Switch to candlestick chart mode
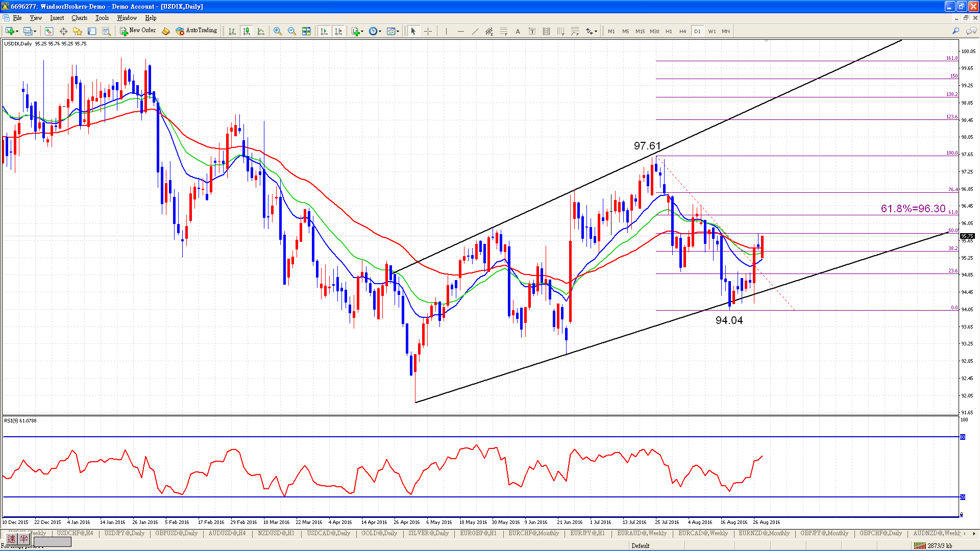The width and height of the screenshot is (980, 551). tap(247, 31)
